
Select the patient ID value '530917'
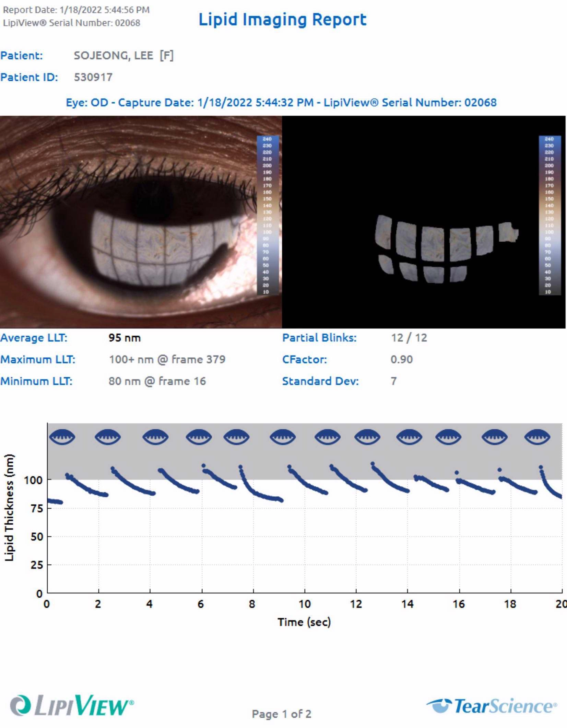point(93,77)
